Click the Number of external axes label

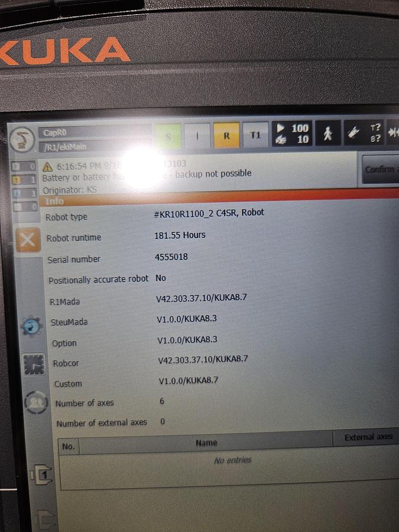[x=102, y=423]
